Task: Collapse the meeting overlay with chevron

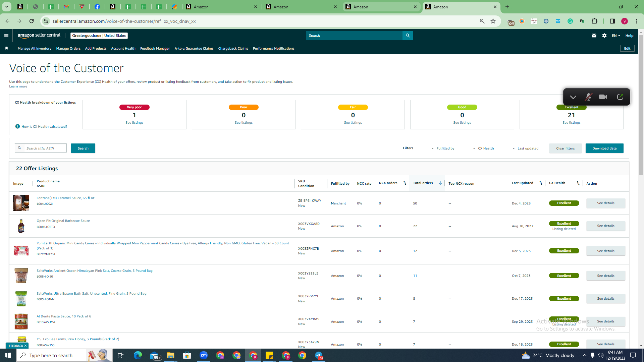Action: click(x=573, y=97)
